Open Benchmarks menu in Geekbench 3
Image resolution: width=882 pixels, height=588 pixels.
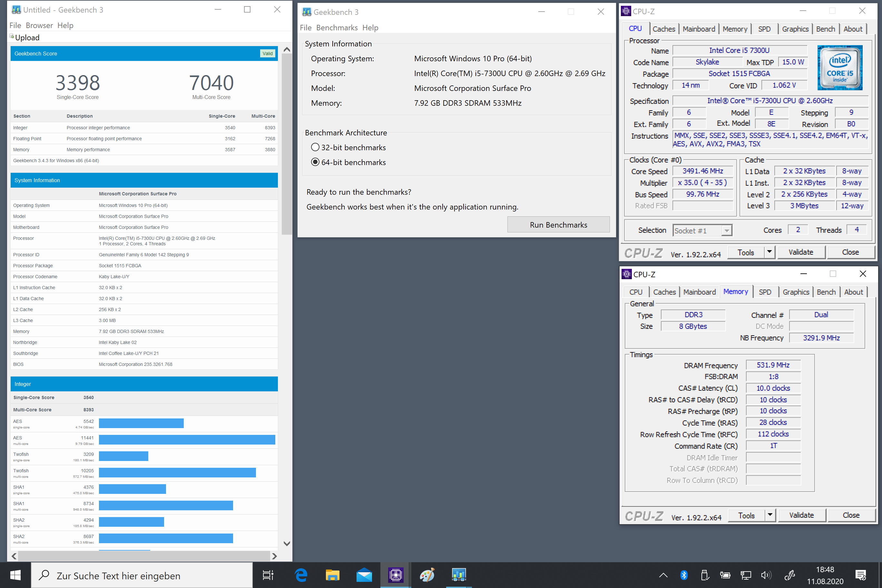tap(337, 28)
